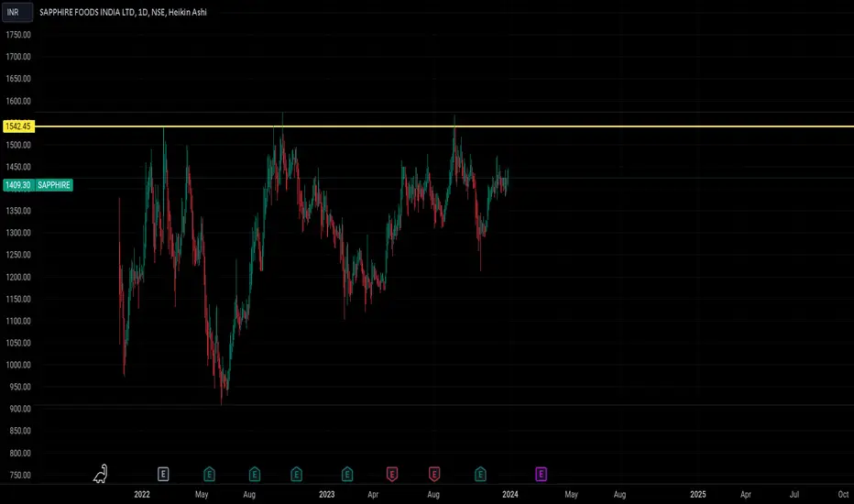
Task: Click the green SAPPHIRE symbol tag
Action: [54, 185]
